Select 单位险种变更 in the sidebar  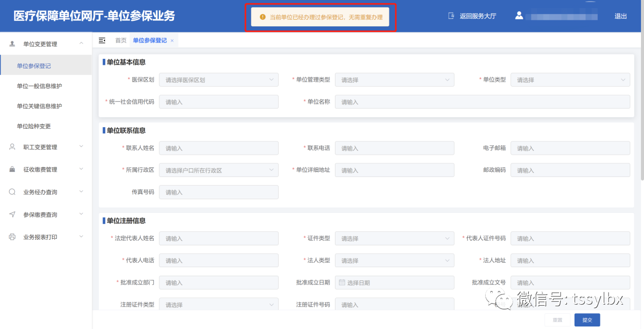pos(34,126)
